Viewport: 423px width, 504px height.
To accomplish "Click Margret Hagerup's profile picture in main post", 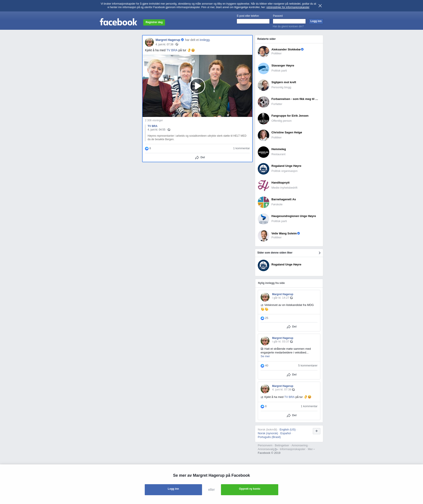I will [149, 42].
